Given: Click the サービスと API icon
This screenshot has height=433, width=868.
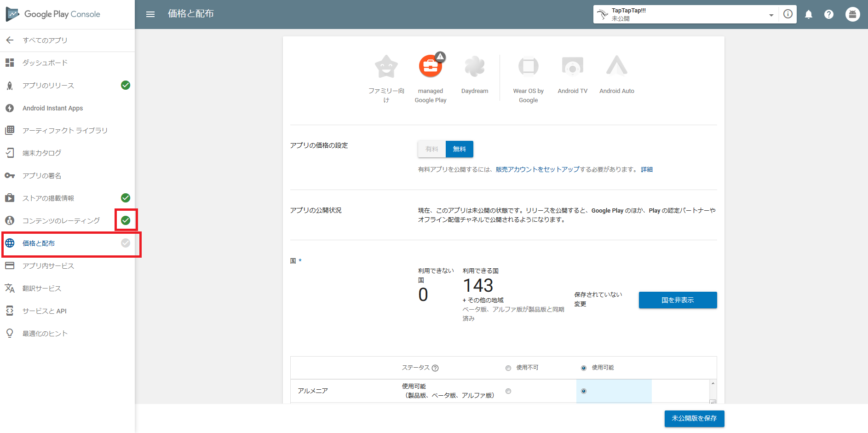Looking at the screenshot, I should [x=10, y=311].
